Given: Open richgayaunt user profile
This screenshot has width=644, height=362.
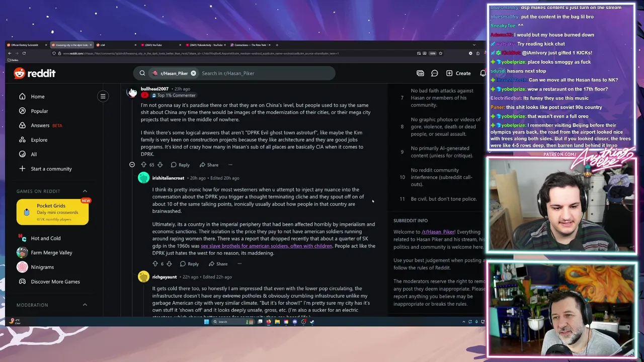Looking at the screenshot, I should 165,277.
